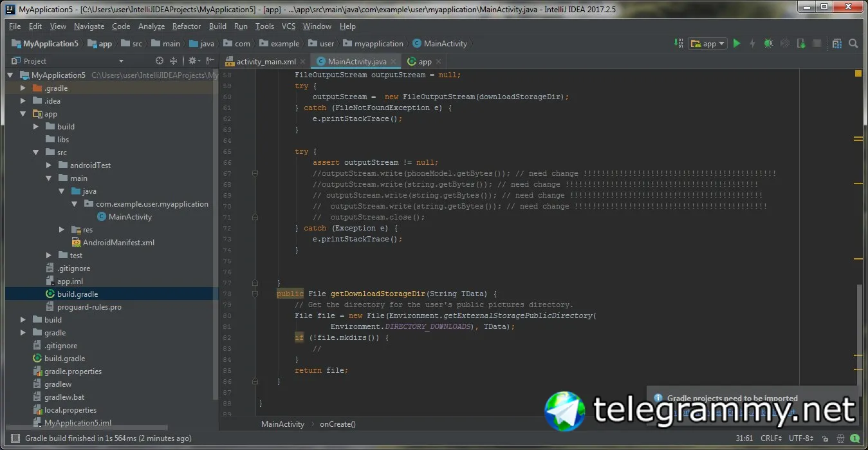Close the activity_main.xml tab

tap(304, 62)
